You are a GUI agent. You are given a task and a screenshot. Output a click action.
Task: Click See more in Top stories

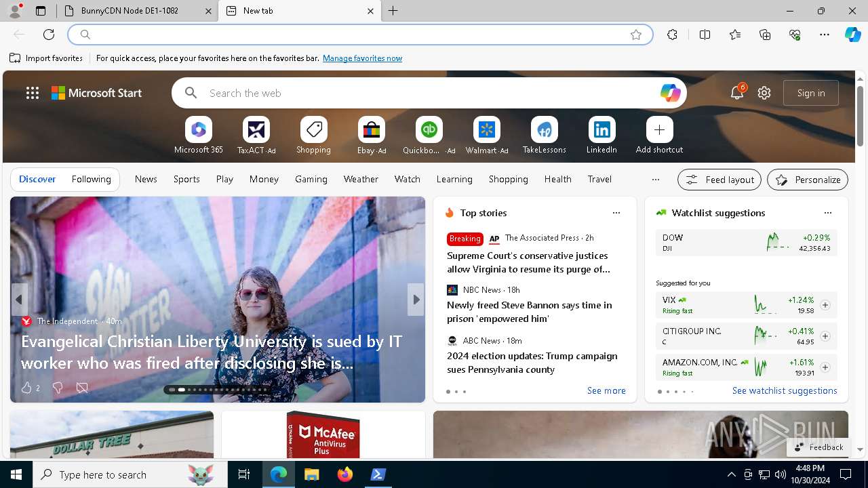(606, 390)
